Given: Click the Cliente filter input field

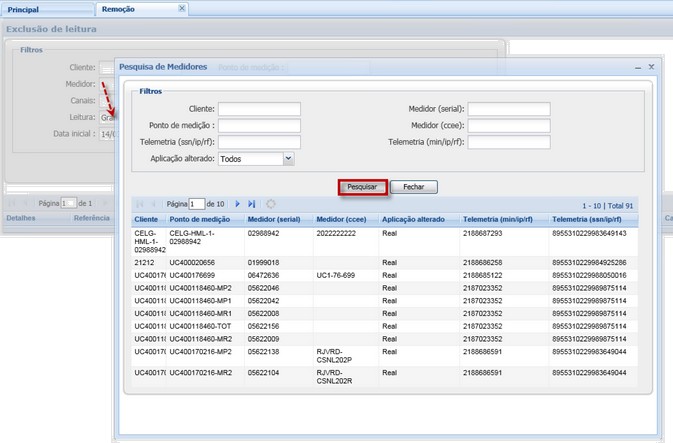Looking at the screenshot, I should (259, 109).
